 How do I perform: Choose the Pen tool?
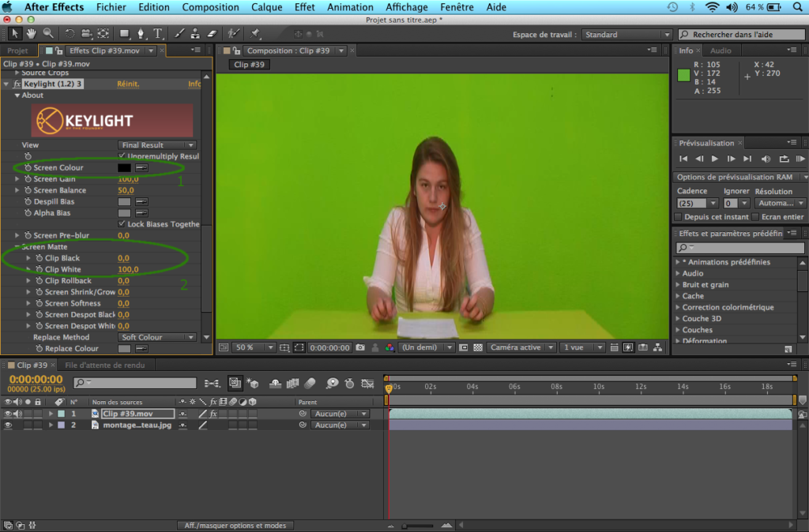click(140, 35)
